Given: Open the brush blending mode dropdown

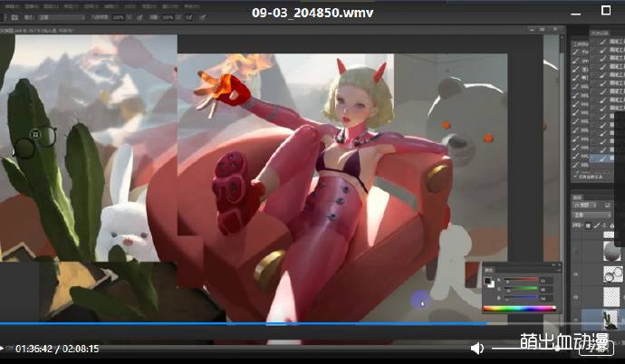Looking at the screenshot, I should coord(62,17).
